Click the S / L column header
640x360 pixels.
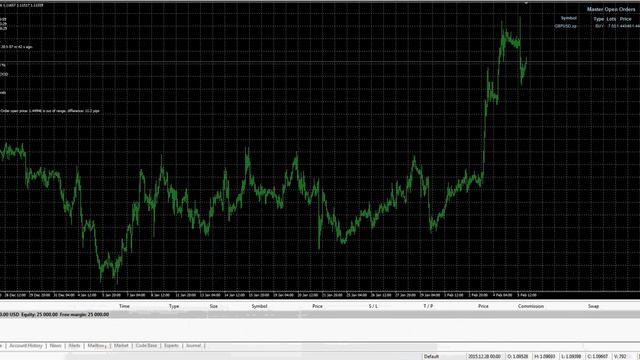[x=373, y=306]
